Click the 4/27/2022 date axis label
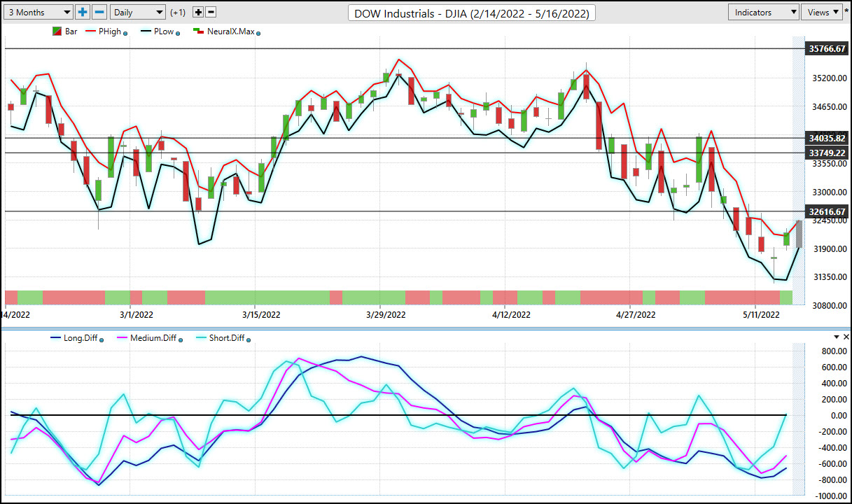Screen dimensions: 852x504 tap(636, 316)
